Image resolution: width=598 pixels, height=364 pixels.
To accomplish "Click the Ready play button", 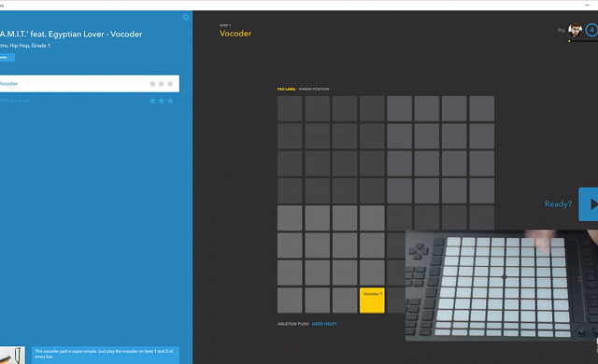I will pyautogui.click(x=589, y=204).
